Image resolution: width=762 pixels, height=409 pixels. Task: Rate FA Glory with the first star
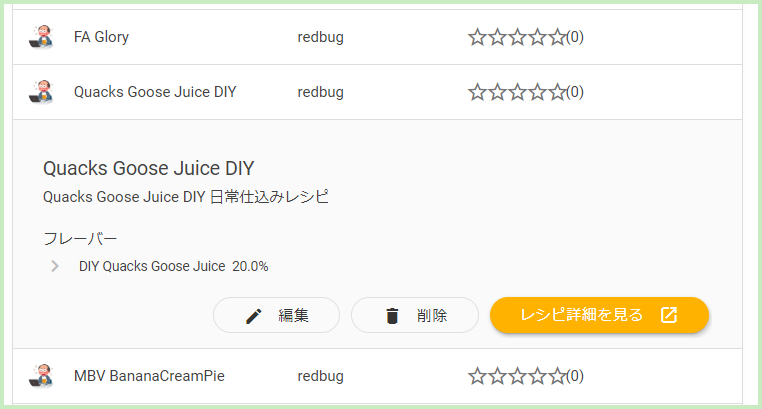click(477, 37)
